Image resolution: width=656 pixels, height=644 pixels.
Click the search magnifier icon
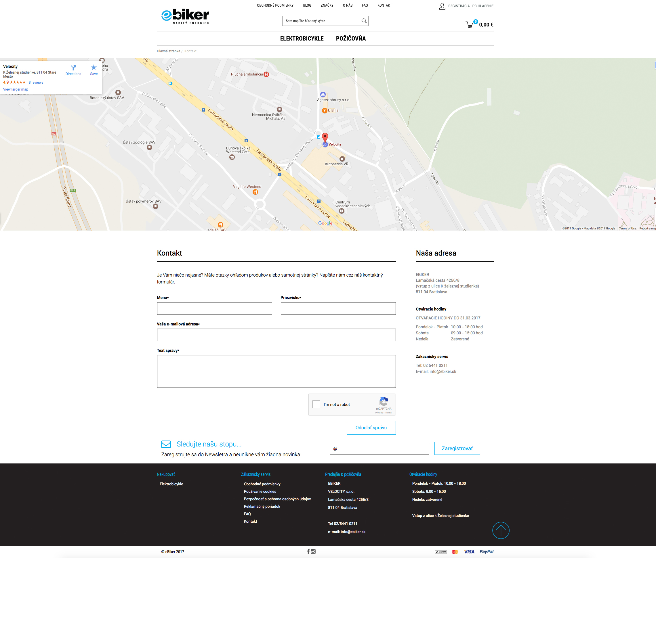pyautogui.click(x=364, y=21)
